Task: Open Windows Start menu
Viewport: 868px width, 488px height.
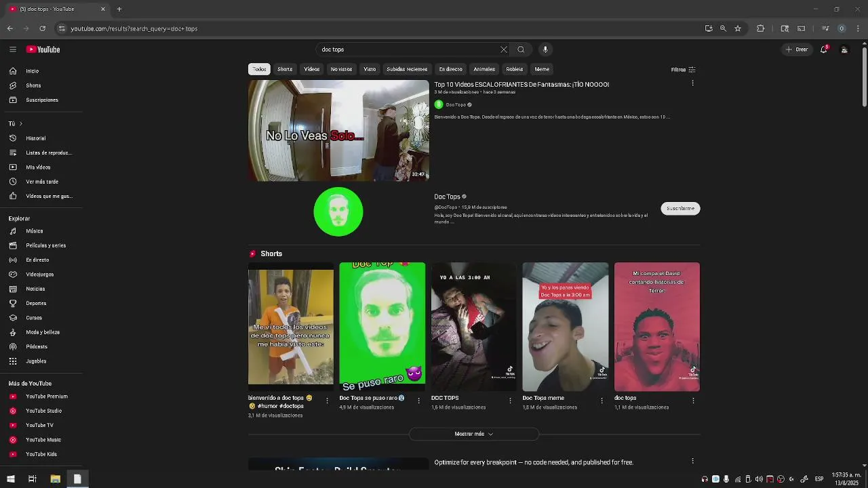Action: tap(11, 479)
